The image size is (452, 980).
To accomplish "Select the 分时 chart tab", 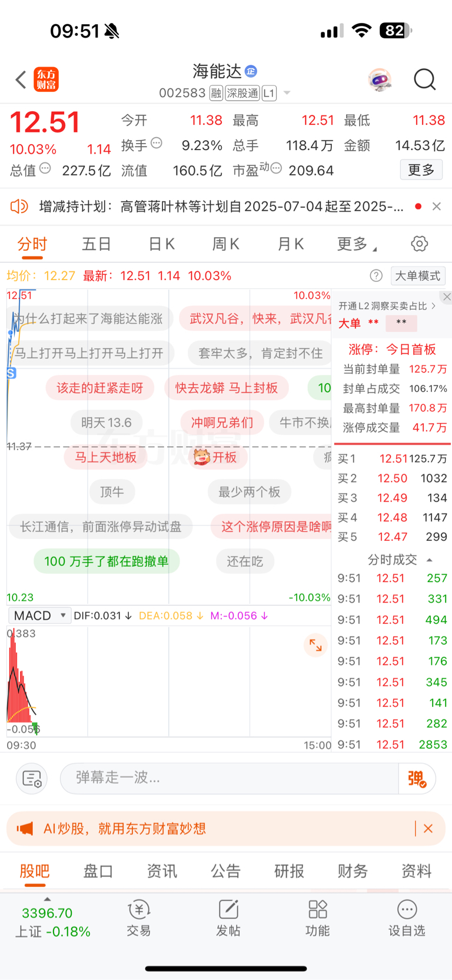I will (x=32, y=244).
